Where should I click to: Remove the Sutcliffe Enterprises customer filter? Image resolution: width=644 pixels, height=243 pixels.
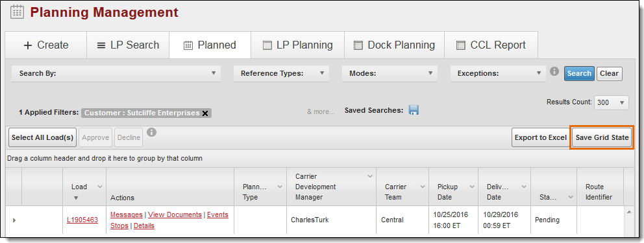205,113
